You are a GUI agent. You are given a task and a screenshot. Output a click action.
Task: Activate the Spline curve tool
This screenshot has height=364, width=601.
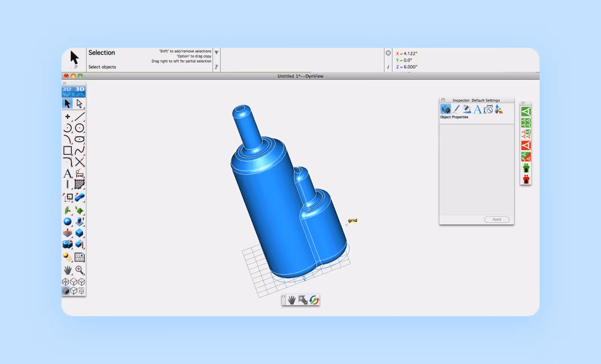click(79, 151)
